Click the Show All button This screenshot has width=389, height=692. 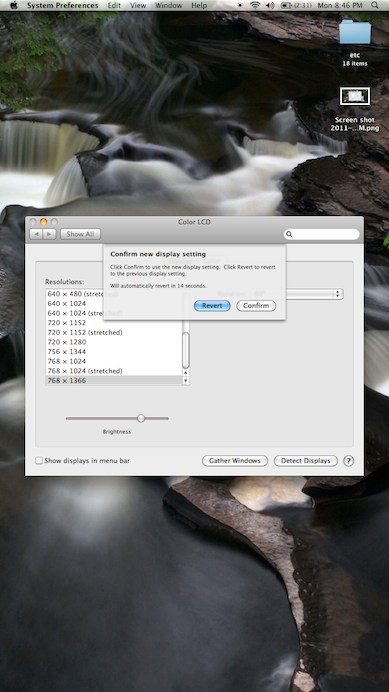click(80, 234)
